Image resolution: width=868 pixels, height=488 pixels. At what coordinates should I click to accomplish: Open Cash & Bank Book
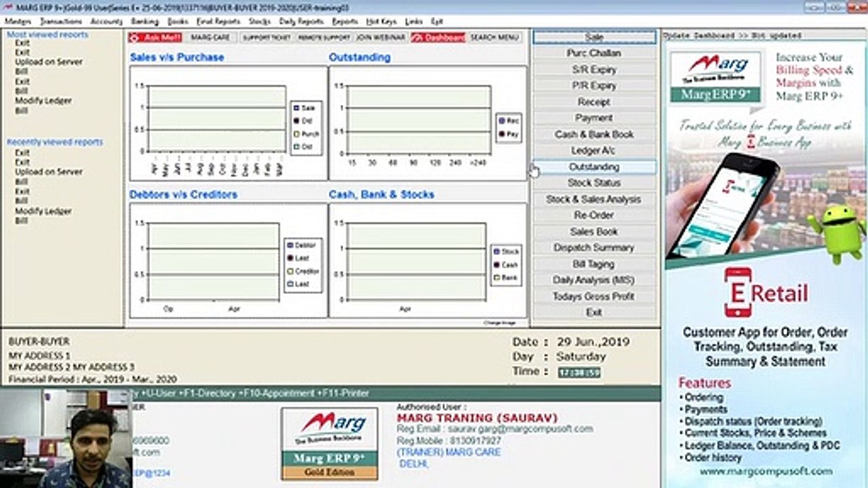click(594, 134)
